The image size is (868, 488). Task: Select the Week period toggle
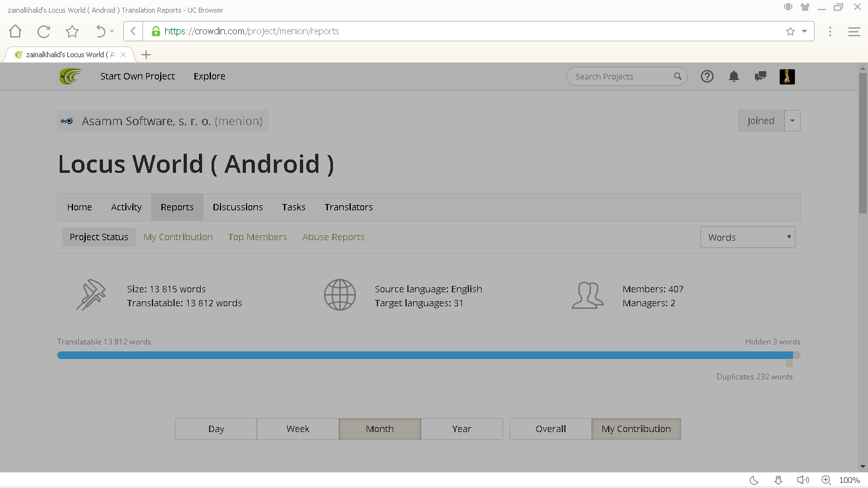point(298,429)
